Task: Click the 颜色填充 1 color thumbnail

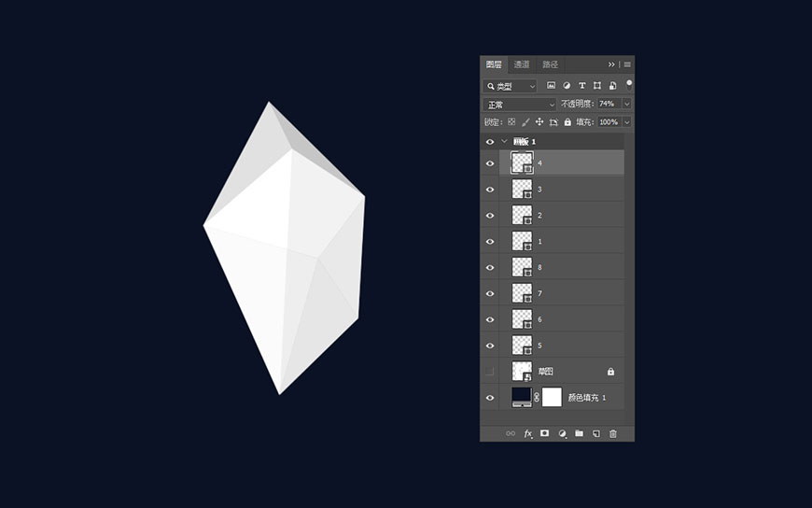Action: coord(522,397)
